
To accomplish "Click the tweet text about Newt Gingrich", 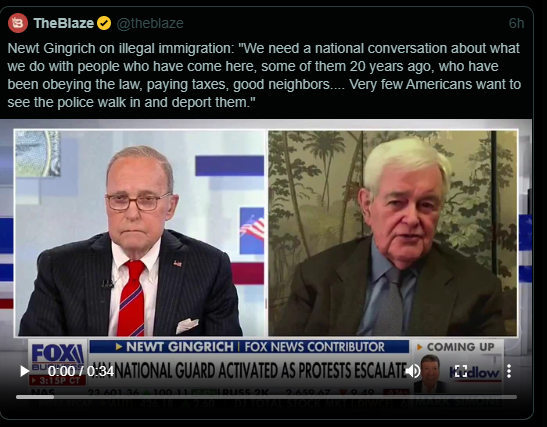I will [x=264, y=75].
